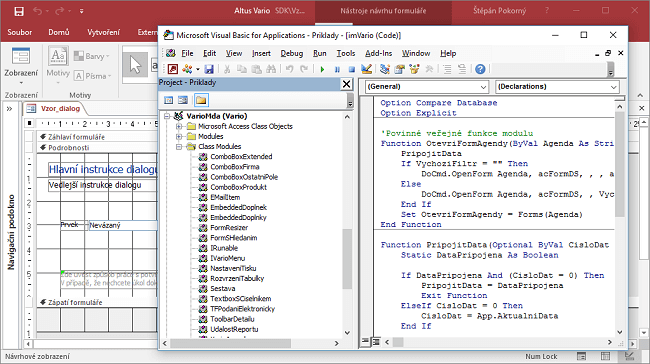Image resolution: width=650 pixels, height=364 pixels.
Task: Click the Paste clipboard icon
Action: pos(256,69)
